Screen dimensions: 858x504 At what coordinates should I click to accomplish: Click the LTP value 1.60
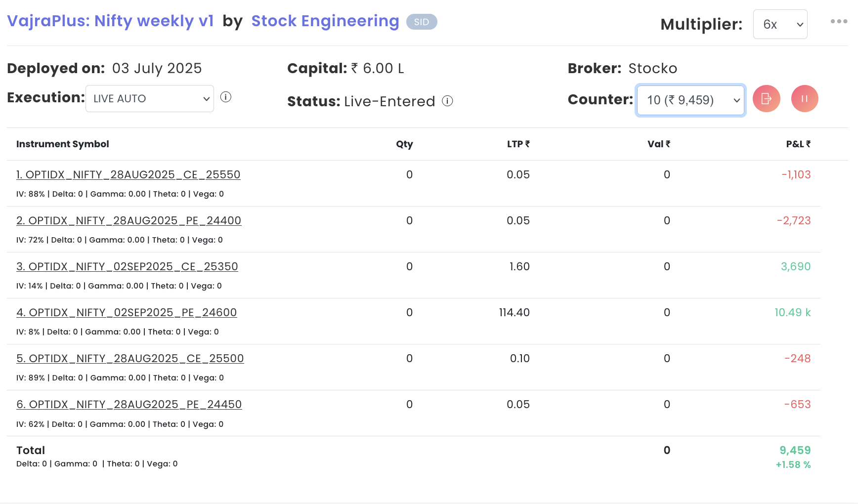pyautogui.click(x=519, y=266)
